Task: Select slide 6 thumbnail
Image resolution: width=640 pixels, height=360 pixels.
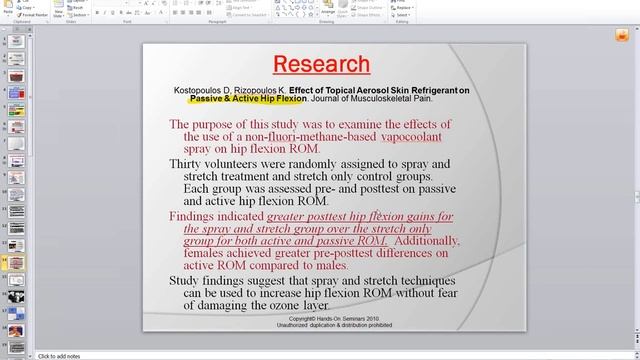Action: [x=16, y=127]
